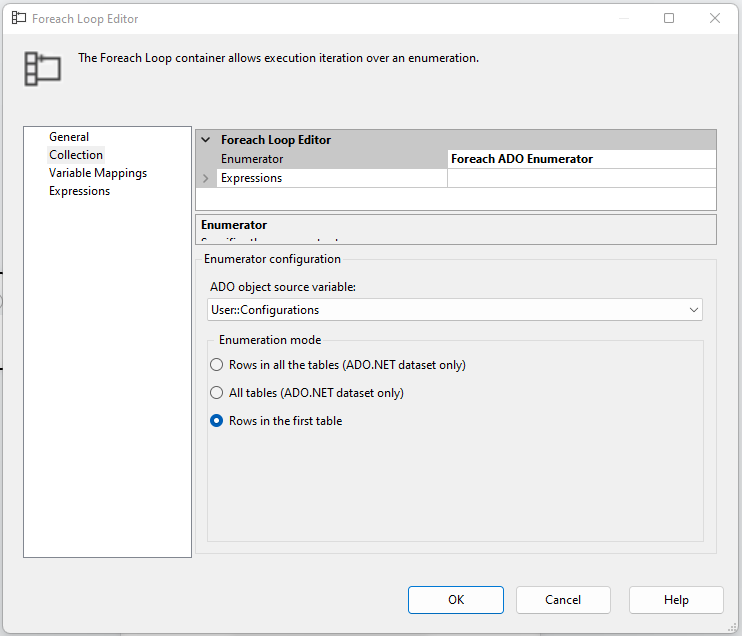The width and height of the screenshot is (742, 636).
Task: Expand the Expressions property row
Action: coord(206,178)
